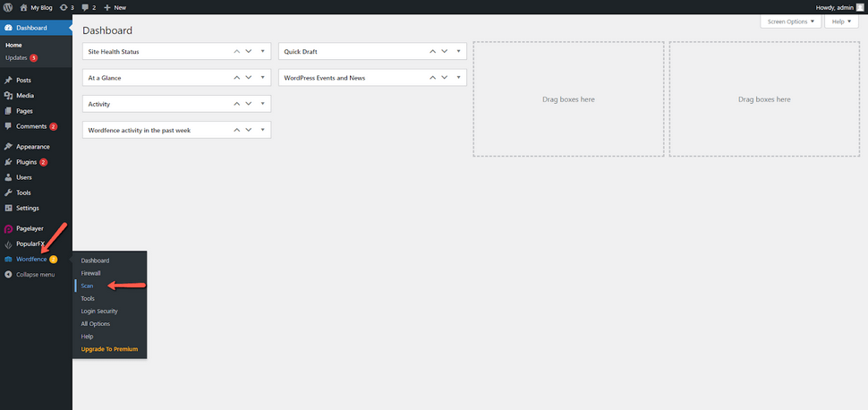The height and width of the screenshot is (410, 868).
Task: Click the orange Wordfence notification badge
Action: [x=53, y=260]
